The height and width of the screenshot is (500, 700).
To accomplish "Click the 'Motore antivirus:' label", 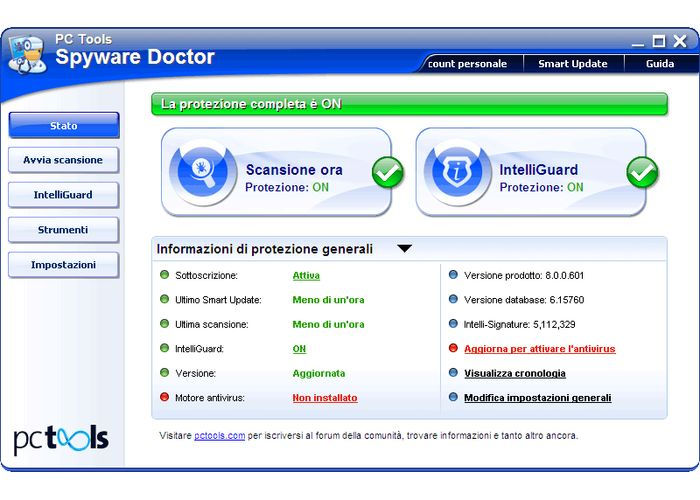I will (x=210, y=398).
